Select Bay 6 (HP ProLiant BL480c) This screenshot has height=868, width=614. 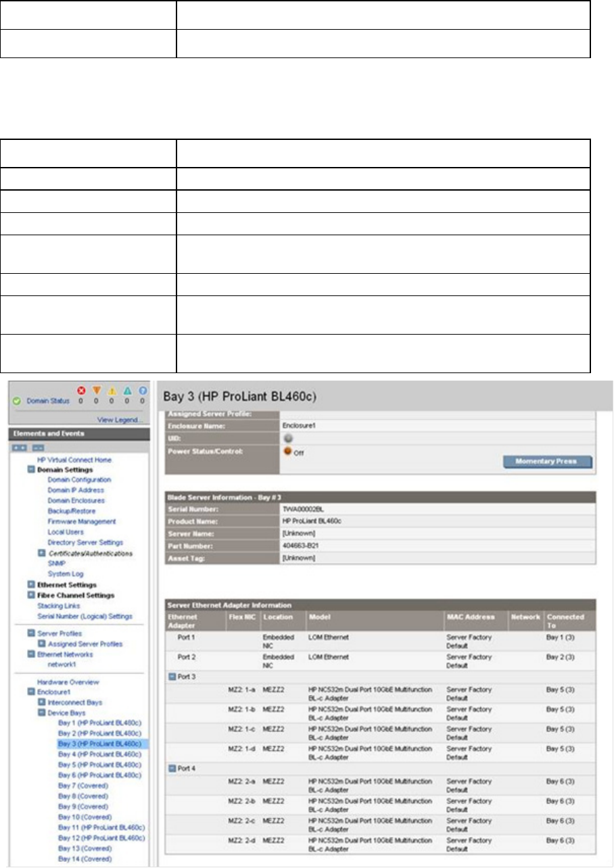pyautogui.click(x=99, y=775)
